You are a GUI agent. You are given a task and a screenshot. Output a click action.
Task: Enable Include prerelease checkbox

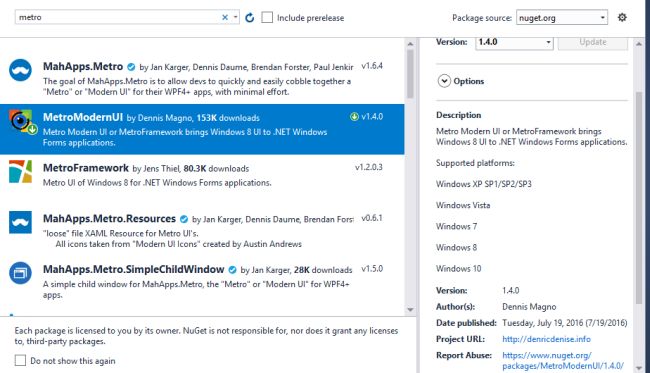[267, 17]
